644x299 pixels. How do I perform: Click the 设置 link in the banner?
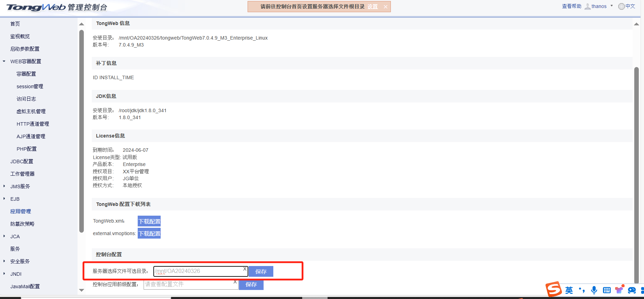pyautogui.click(x=372, y=7)
